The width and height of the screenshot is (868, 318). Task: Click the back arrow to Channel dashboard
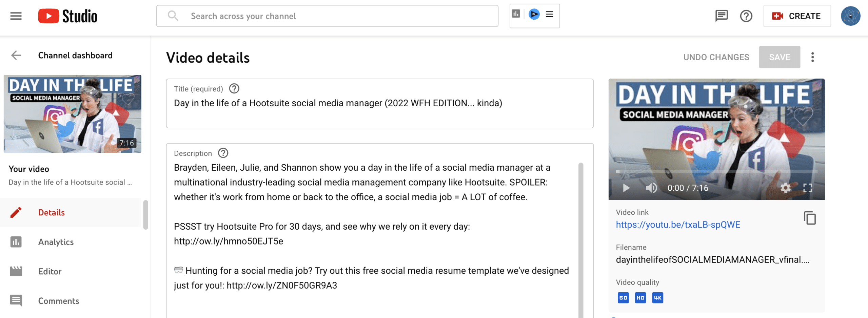pos(16,55)
